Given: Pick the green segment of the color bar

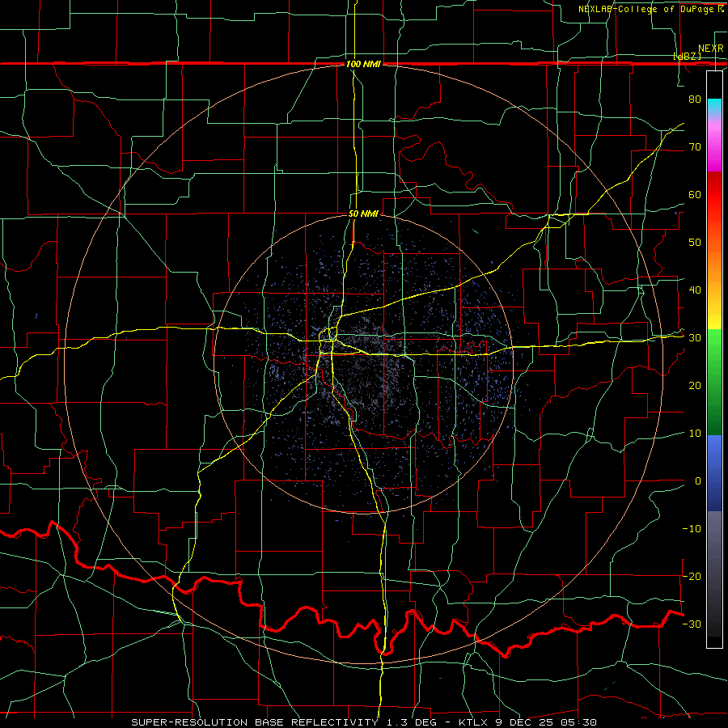Looking at the screenshot, I should pos(714,383).
